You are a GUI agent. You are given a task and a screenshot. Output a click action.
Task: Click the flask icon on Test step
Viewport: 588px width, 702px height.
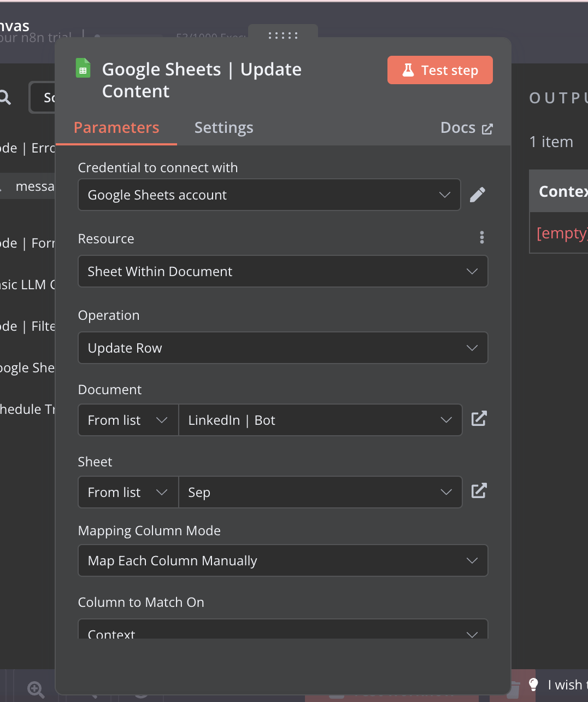(x=408, y=70)
